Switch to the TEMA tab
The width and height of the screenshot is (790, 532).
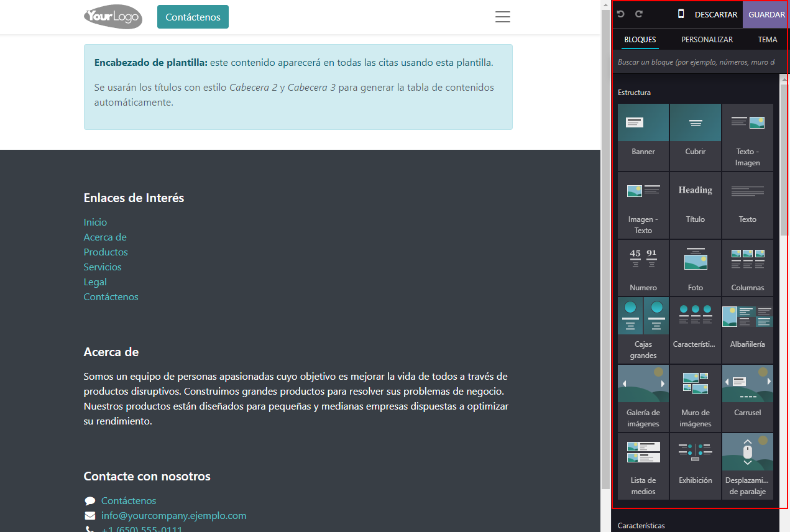click(768, 39)
